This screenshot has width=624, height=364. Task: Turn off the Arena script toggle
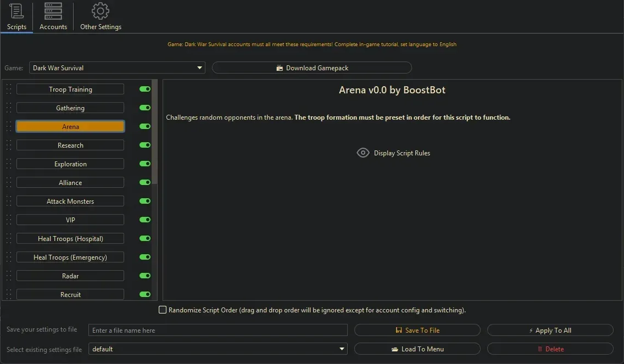[145, 126]
